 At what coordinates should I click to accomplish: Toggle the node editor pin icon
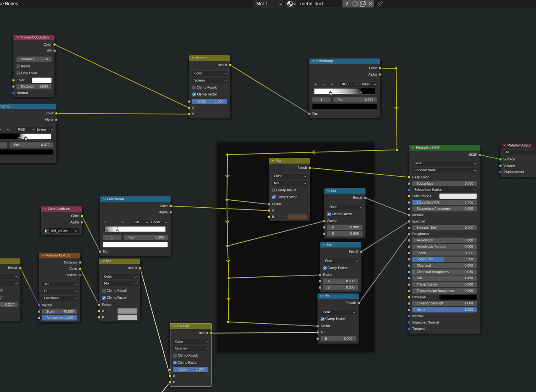pyautogui.click(x=380, y=4)
